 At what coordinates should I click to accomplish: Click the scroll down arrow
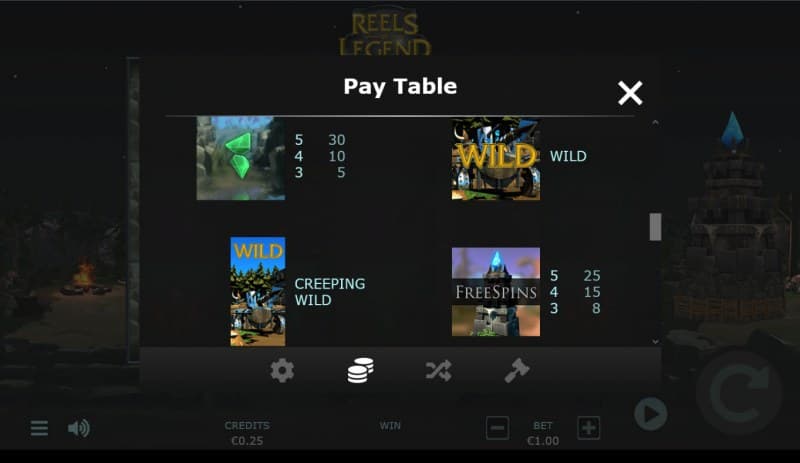tap(655, 342)
